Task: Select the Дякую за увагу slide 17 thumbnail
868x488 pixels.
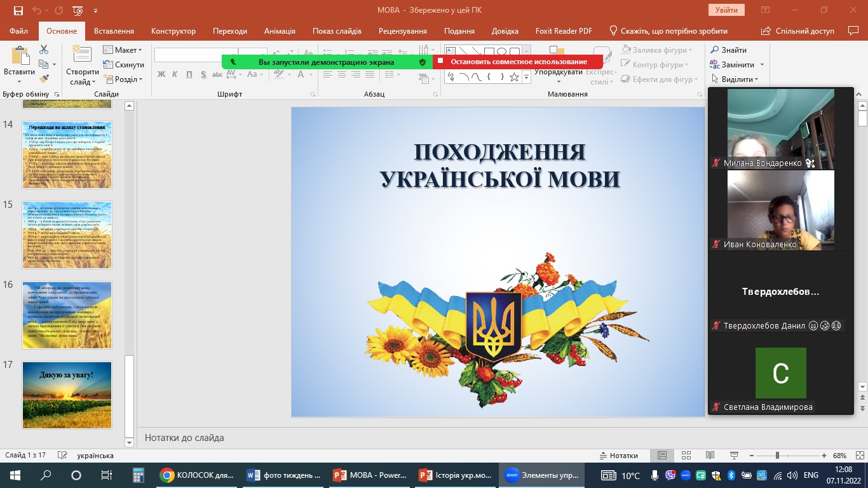Action: [x=67, y=395]
